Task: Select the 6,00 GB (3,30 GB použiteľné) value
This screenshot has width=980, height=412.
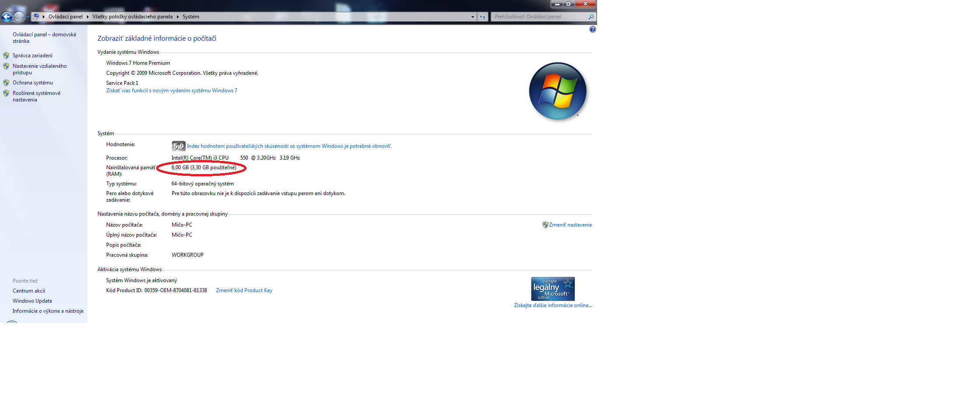Action: [x=204, y=168]
